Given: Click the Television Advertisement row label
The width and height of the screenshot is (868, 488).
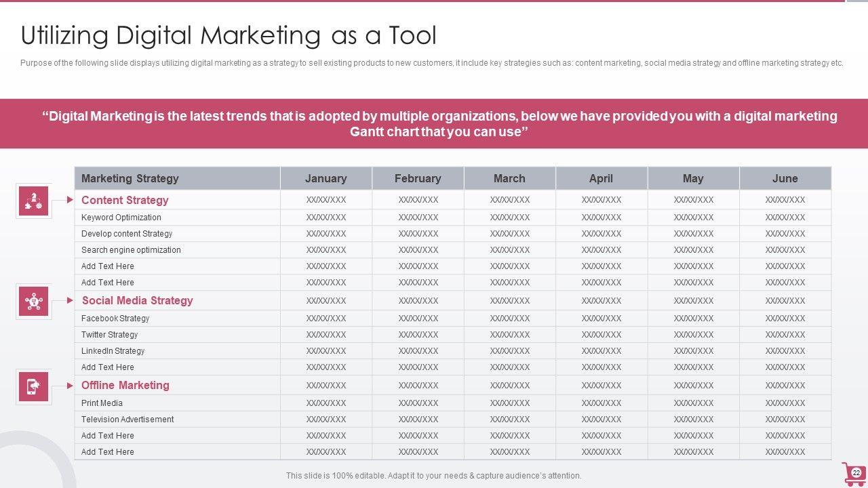Looking at the screenshot, I should 127,420.
